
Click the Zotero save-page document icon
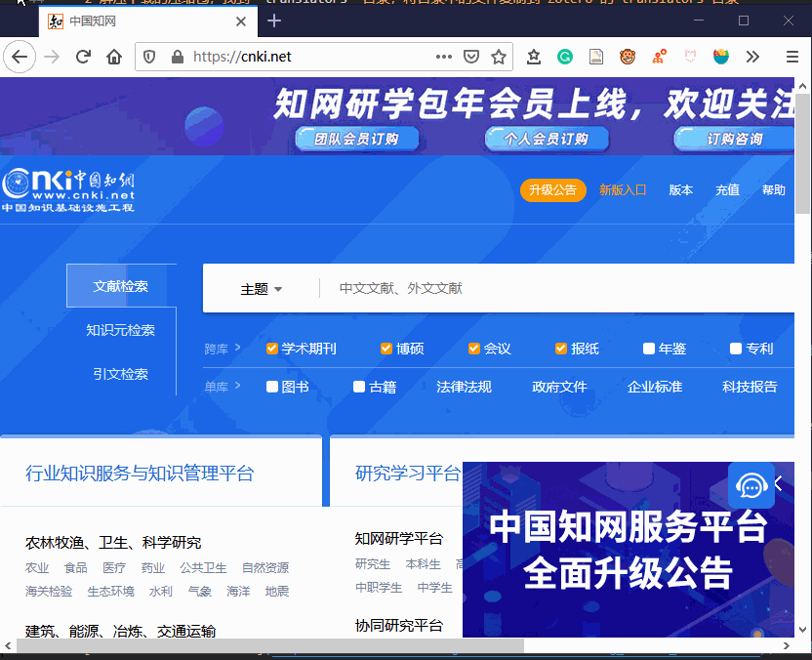pos(596,57)
